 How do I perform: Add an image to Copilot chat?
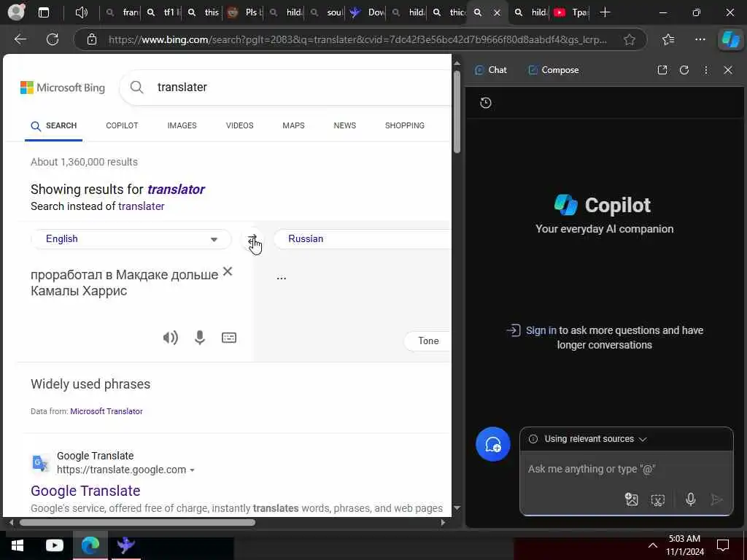[x=631, y=499]
